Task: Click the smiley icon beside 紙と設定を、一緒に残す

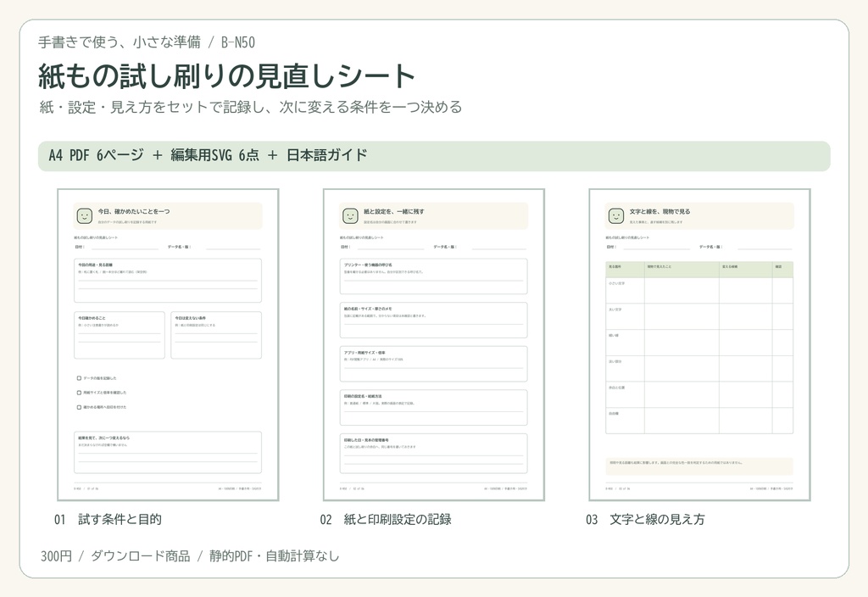Action: [350, 216]
